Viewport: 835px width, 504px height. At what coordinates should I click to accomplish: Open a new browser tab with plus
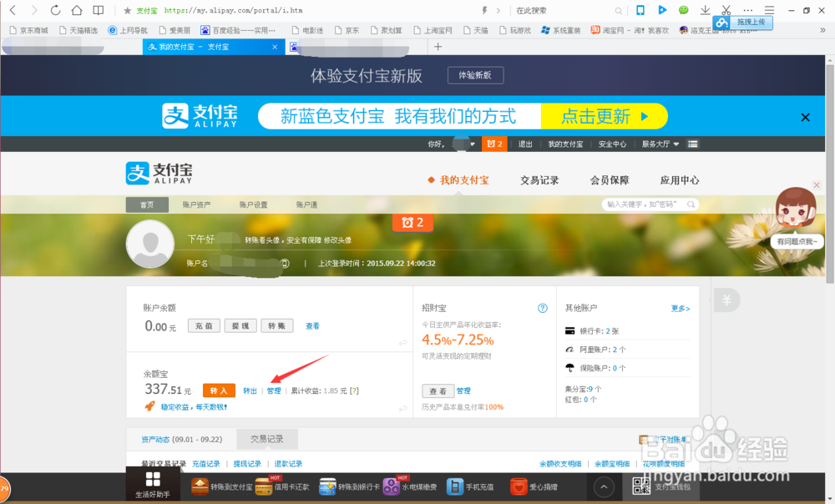coord(438,47)
